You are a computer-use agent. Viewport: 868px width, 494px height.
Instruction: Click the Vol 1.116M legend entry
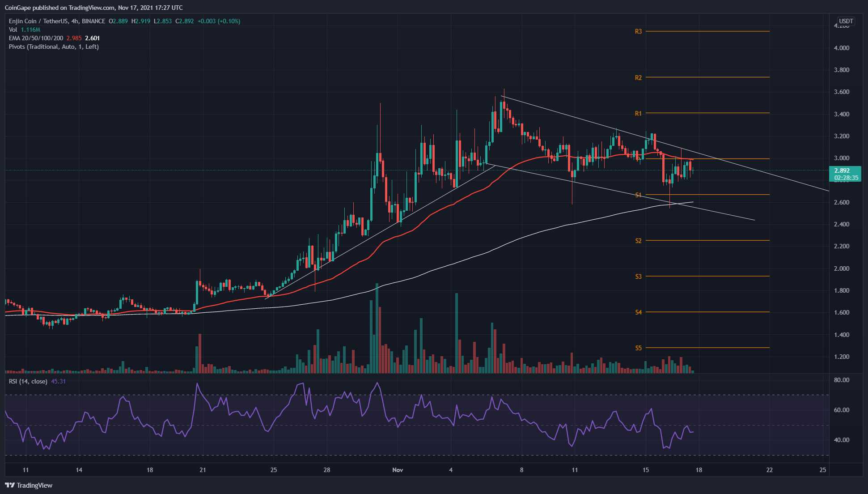(25, 30)
